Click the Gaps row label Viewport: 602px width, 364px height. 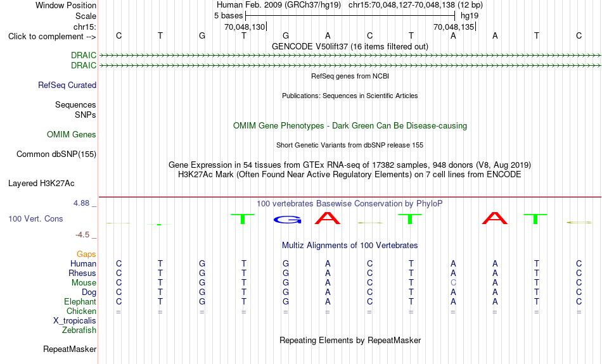(x=86, y=254)
